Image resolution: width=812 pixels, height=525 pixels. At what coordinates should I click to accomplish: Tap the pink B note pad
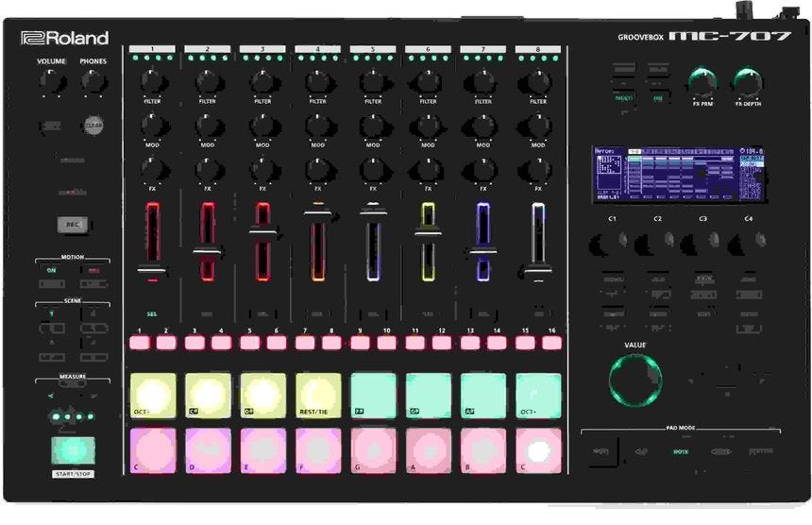click(483, 450)
